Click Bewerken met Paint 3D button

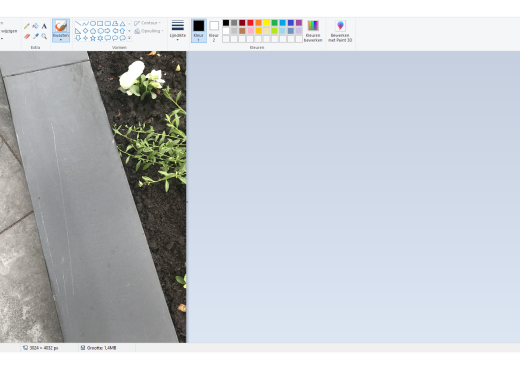[x=340, y=31]
